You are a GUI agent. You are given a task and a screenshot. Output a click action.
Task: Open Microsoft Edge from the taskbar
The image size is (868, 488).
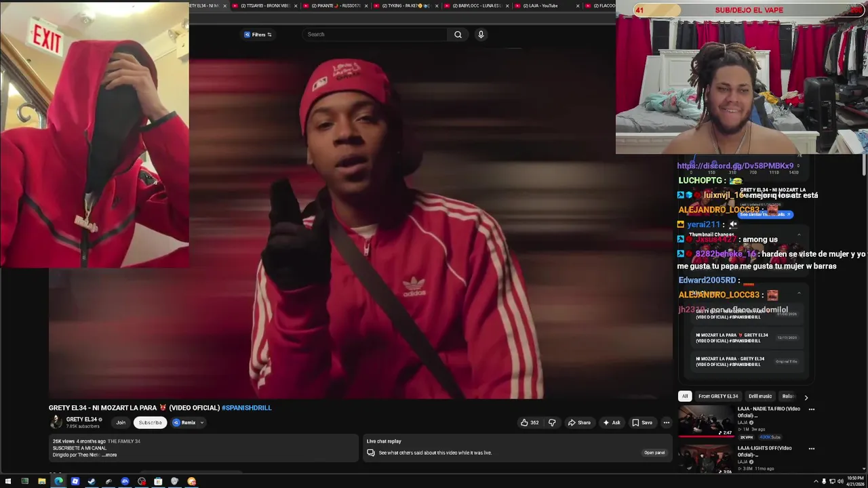[58, 481]
